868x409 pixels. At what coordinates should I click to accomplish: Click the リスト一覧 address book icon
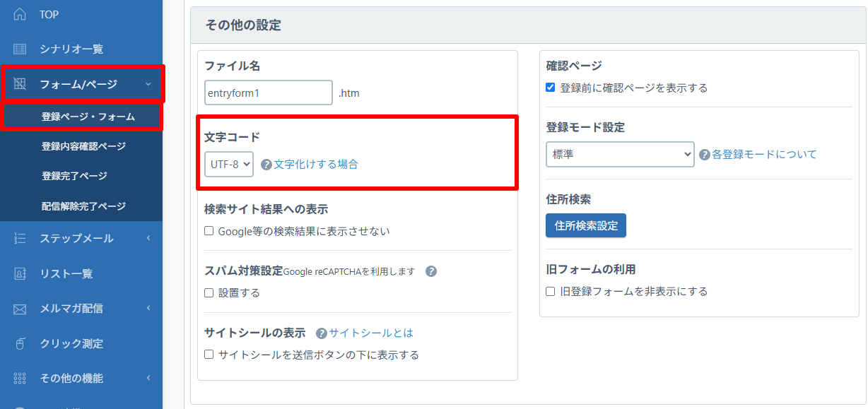[20, 273]
